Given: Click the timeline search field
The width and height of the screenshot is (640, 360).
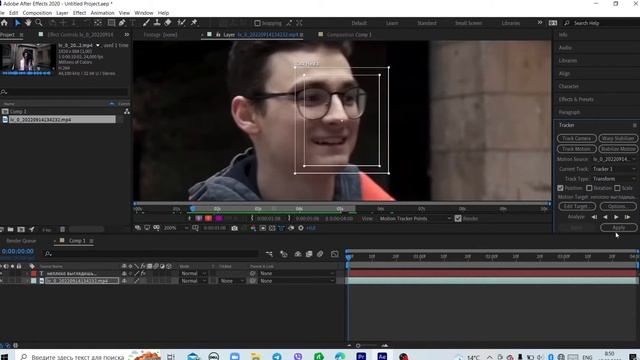Looking at the screenshot, I should point(150,254).
